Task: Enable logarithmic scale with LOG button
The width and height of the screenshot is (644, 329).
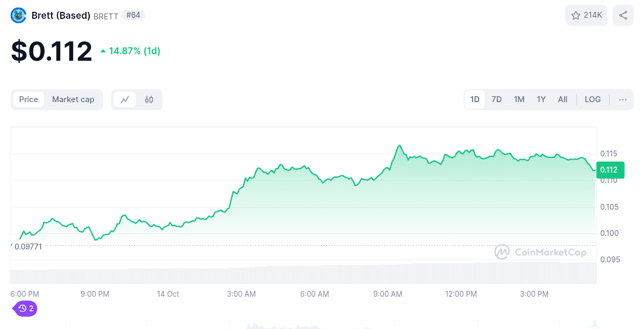Action: click(592, 99)
